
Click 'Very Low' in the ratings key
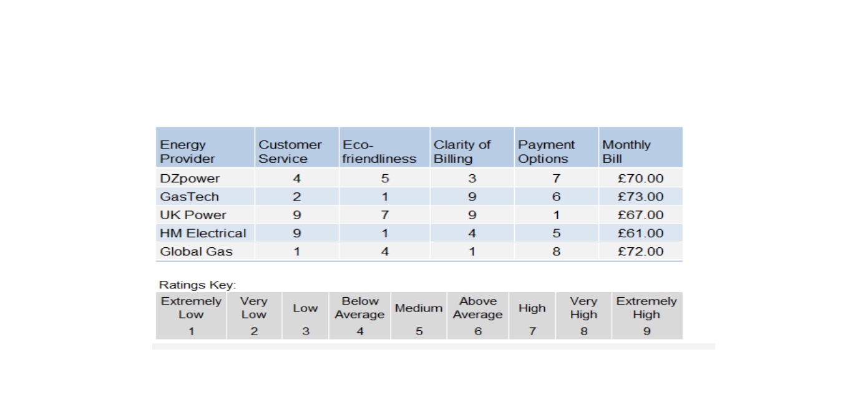(254, 308)
